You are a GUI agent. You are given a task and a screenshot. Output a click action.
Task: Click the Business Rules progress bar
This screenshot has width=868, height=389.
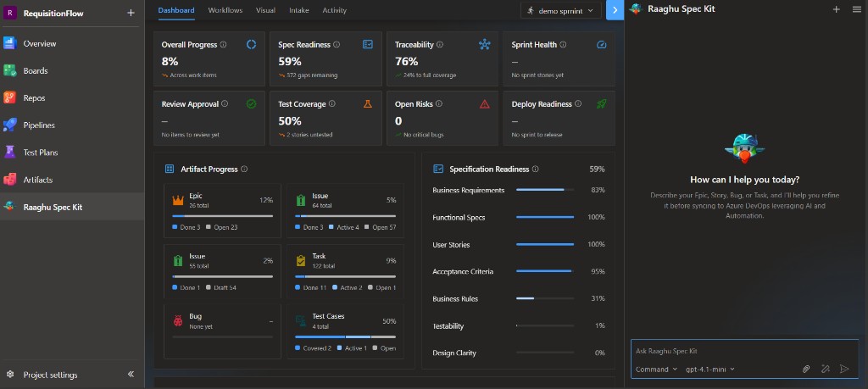[545, 298]
